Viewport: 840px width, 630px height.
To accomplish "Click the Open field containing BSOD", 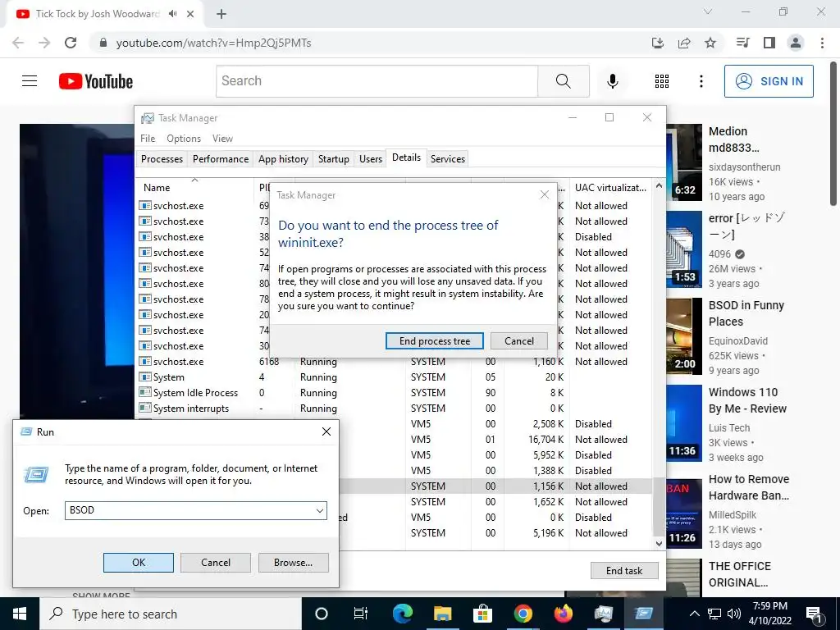I will click(195, 510).
